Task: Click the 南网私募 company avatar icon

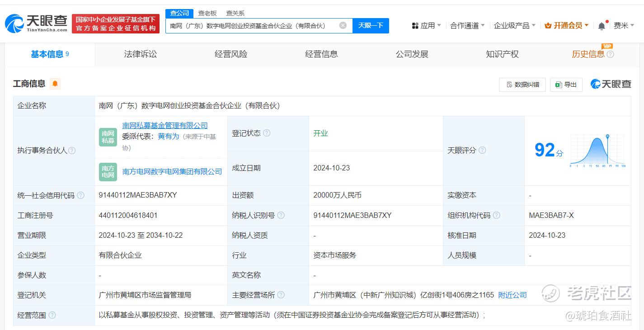Action: [x=108, y=137]
